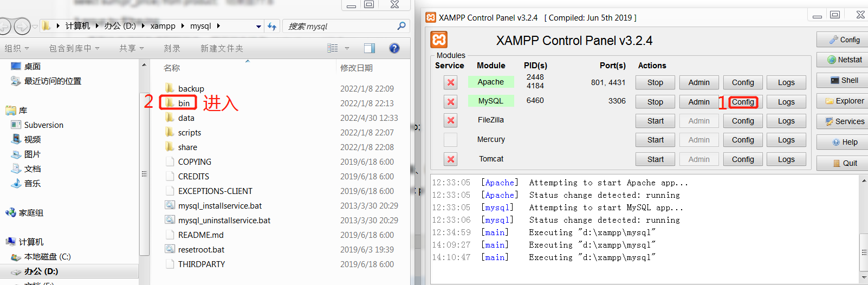The width and height of the screenshot is (868, 285).
Task: Select the THIRDPARTY file
Action: [195, 264]
